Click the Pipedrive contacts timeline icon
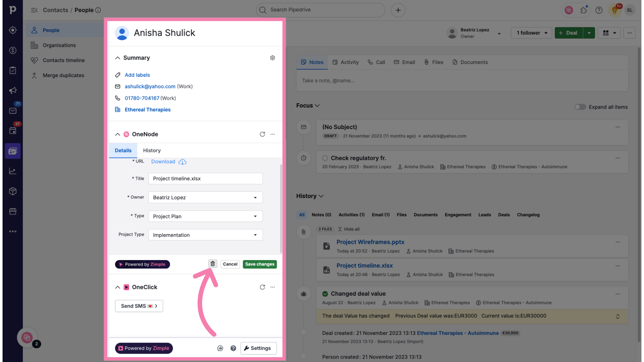The image size is (644, 362). [35, 60]
